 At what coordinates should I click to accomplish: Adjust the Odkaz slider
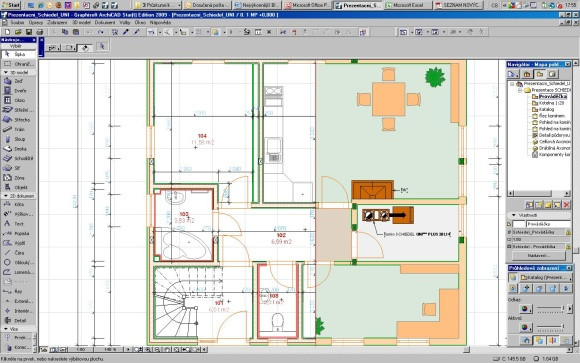click(550, 308)
